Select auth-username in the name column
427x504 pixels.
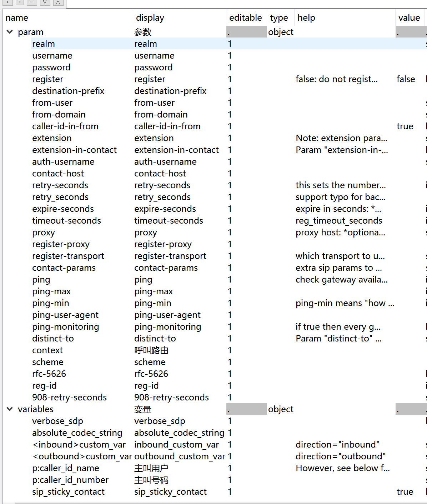(63, 162)
